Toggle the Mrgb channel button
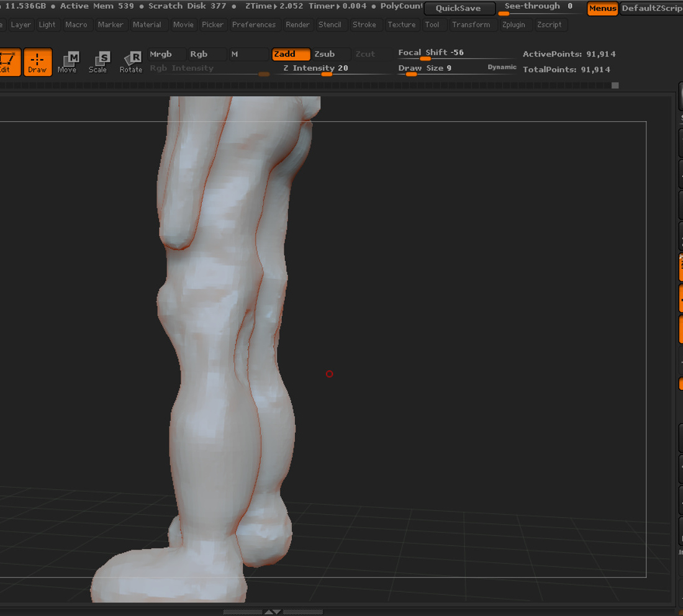This screenshot has width=683, height=616. [x=167, y=54]
